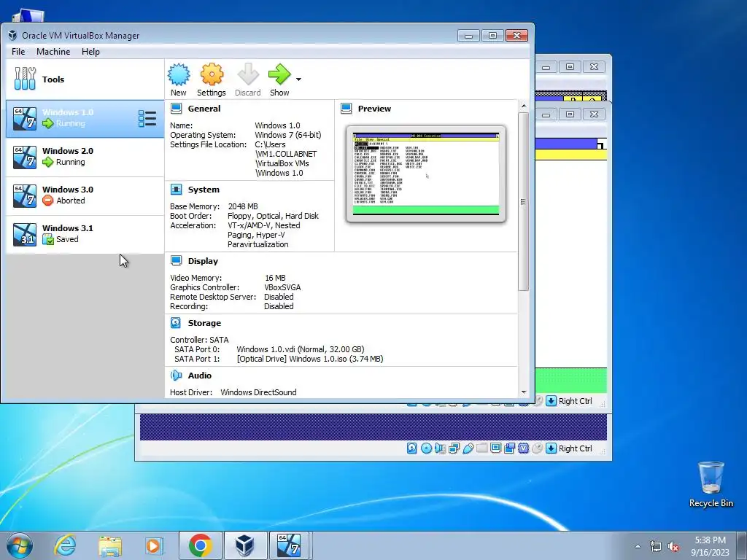Click the green Show arrow icon
This screenshot has height=560, width=747.
[279, 75]
